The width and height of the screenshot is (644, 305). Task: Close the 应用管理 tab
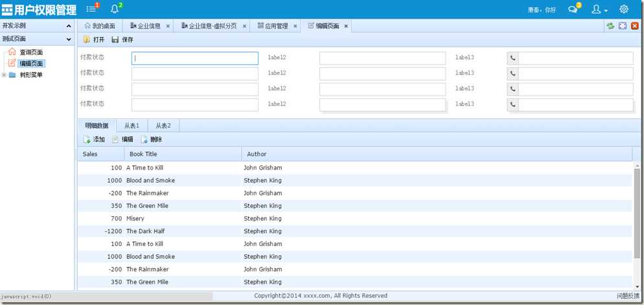[295, 27]
